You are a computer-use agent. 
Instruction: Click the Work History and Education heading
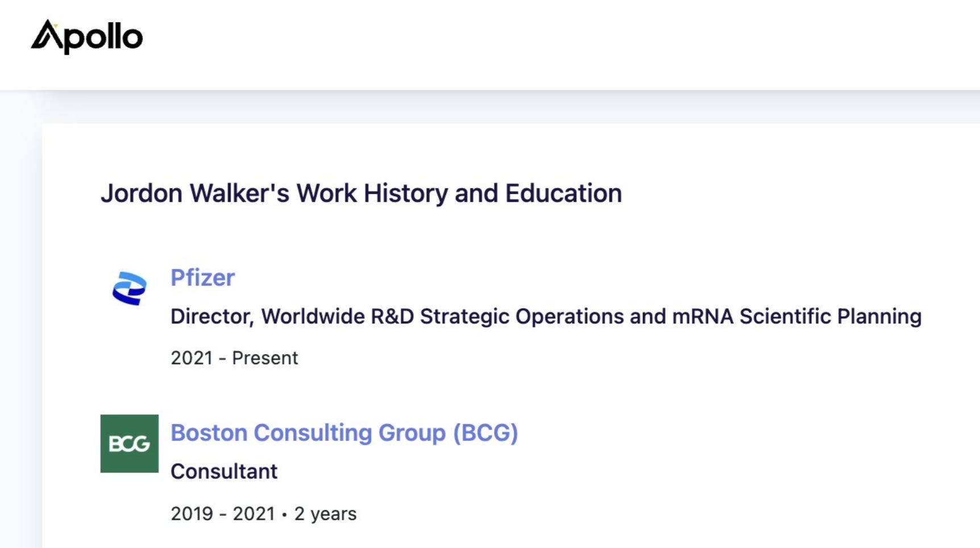coord(361,193)
